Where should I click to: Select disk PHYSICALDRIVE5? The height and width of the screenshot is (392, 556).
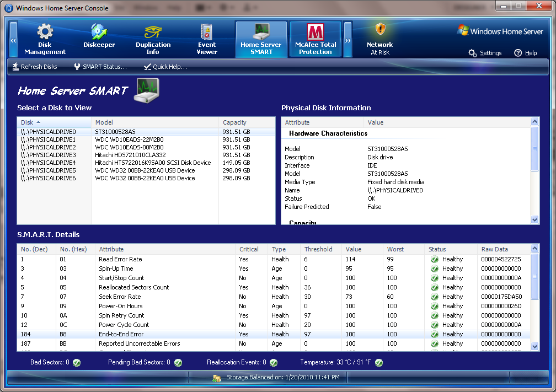click(146, 170)
